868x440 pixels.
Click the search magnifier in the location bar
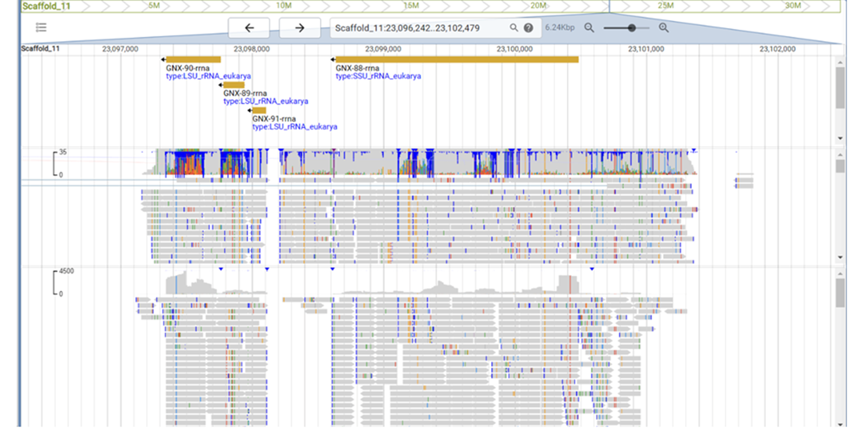coord(514,28)
